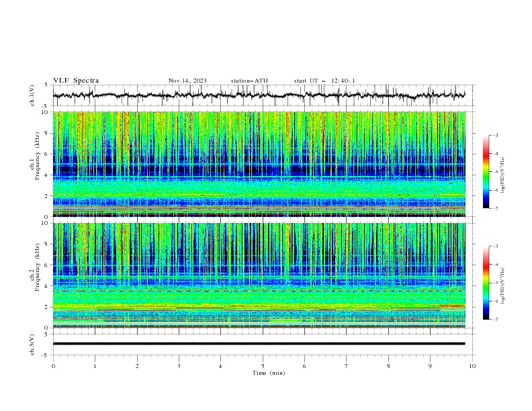Select the "start UT = 12:40: 1" text
The width and height of the screenshot is (532, 411).
324,81
